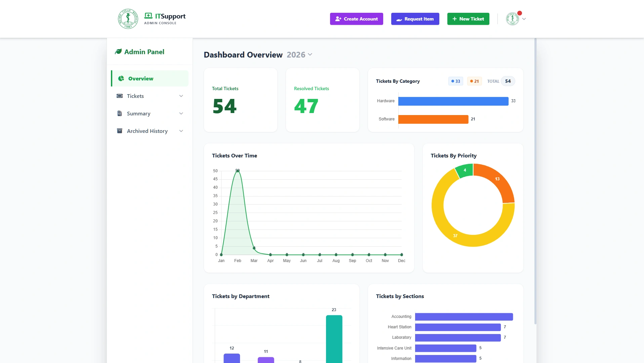Click the Overview pie chart icon
The width and height of the screenshot is (644, 363).
(x=121, y=78)
